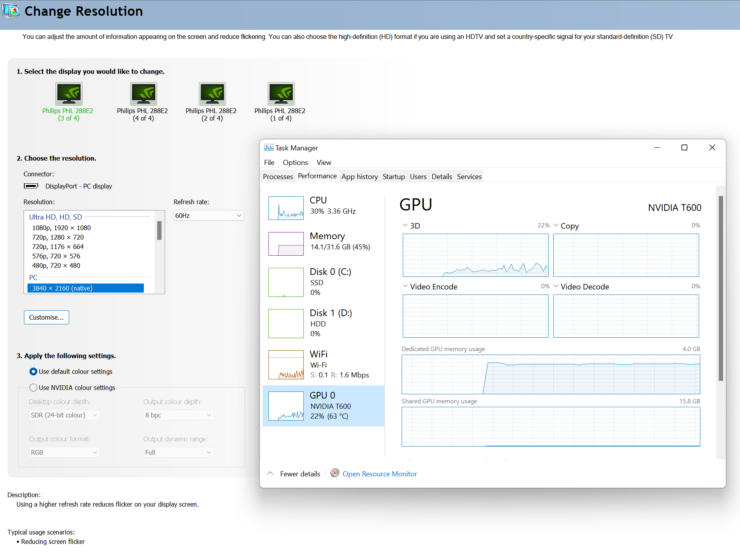Click the Video Decode engine graph
The width and height of the screenshot is (740, 560).
coord(626,316)
